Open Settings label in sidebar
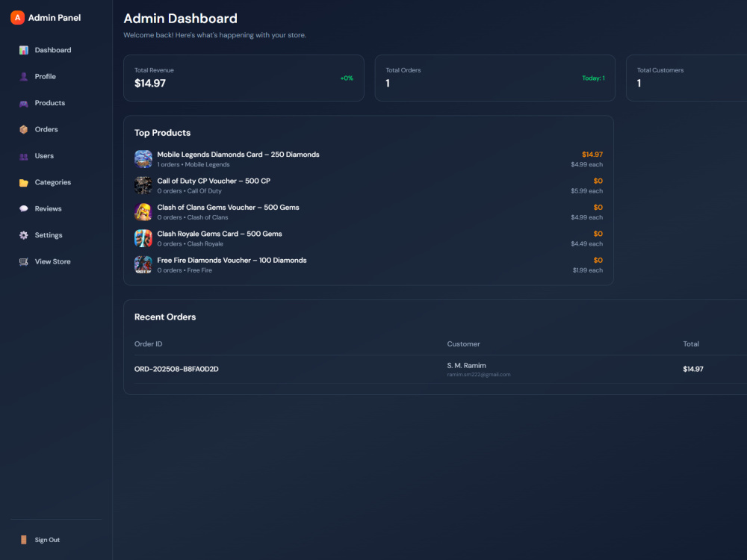The width and height of the screenshot is (747, 560). 49,235
